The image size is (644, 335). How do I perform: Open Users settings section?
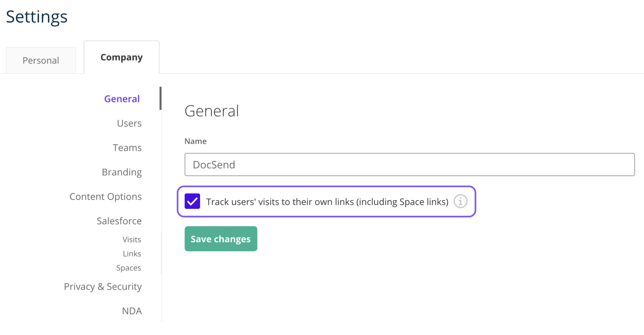pos(129,123)
